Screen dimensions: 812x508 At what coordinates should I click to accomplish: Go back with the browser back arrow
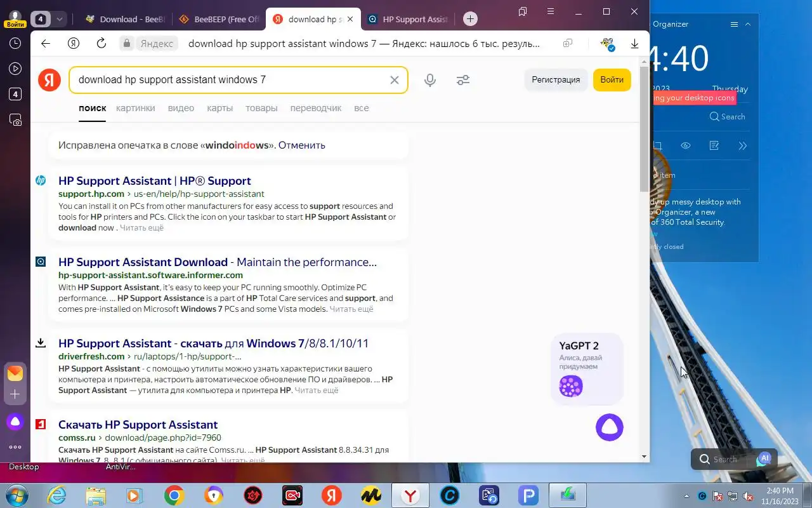click(45, 43)
